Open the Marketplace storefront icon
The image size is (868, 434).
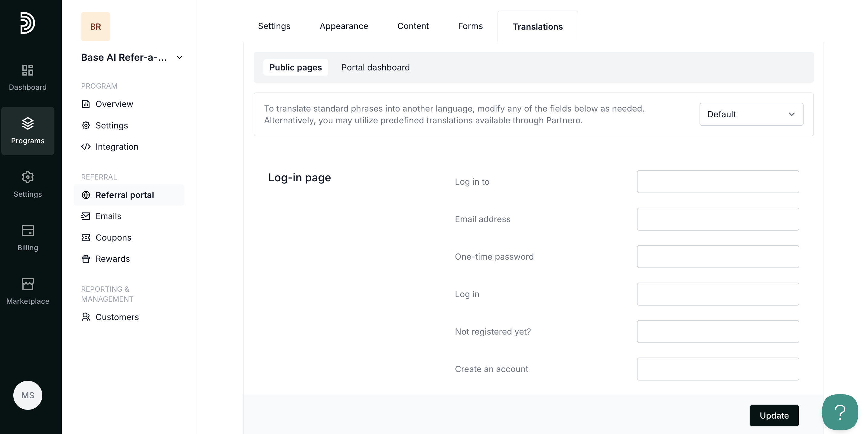(28, 284)
